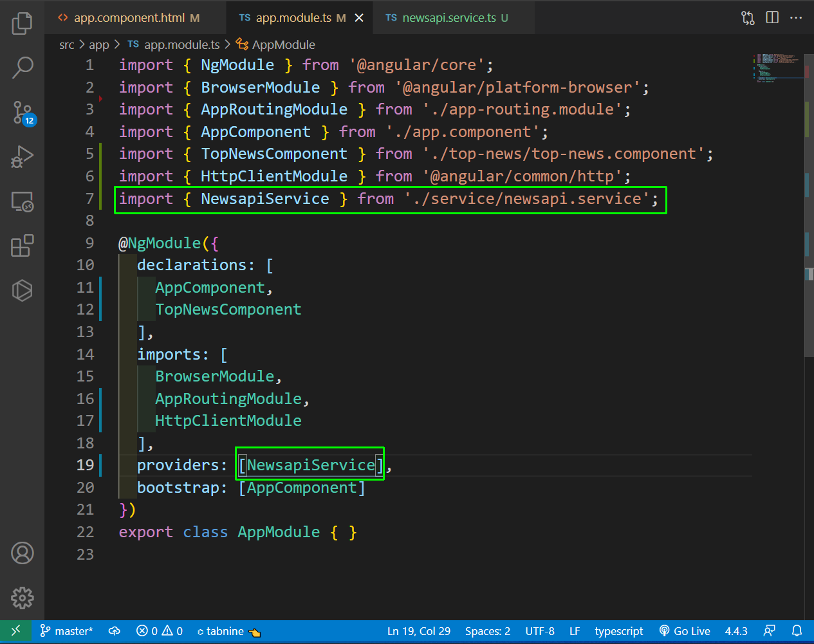This screenshot has width=814, height=644.
Task: Split the editor to the right
Action: (x=772, y=17)
